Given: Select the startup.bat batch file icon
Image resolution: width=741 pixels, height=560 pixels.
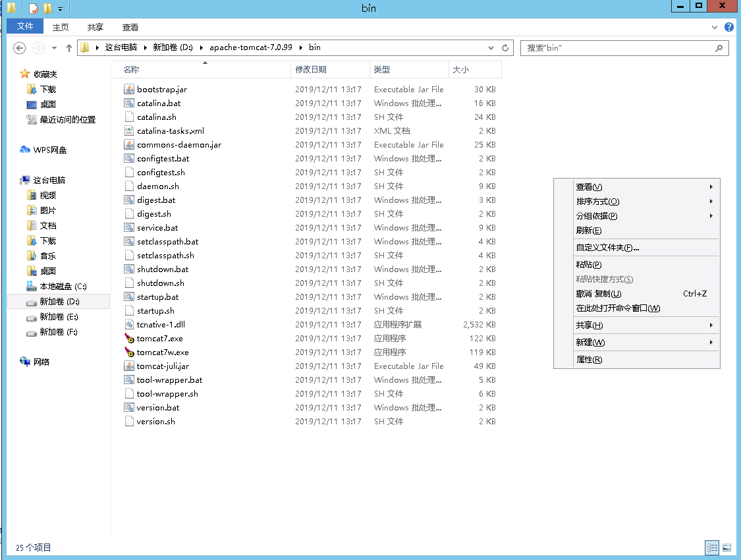Looking at the screenshot, I should click(130, 297).
